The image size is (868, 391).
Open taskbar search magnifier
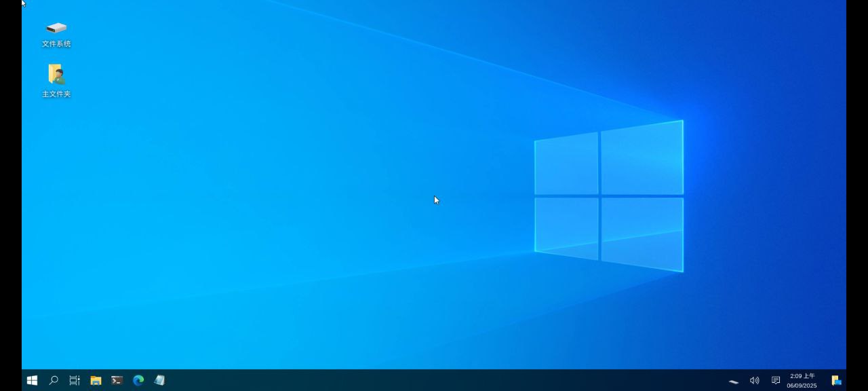[x=54, y=380]
